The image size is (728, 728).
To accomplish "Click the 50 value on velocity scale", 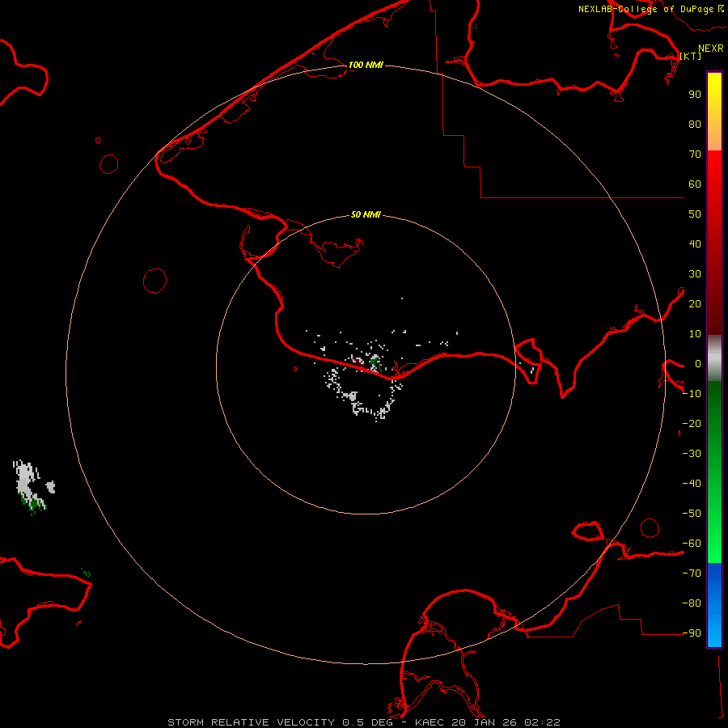I will tap(695, 214).
